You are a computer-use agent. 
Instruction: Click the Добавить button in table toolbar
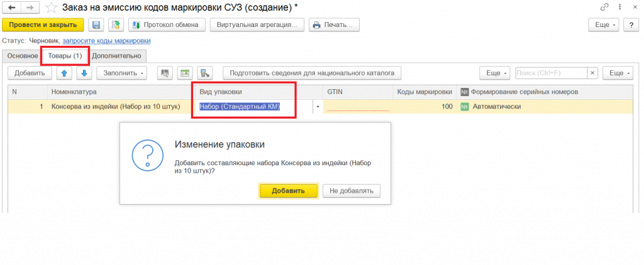click(30, 73)
